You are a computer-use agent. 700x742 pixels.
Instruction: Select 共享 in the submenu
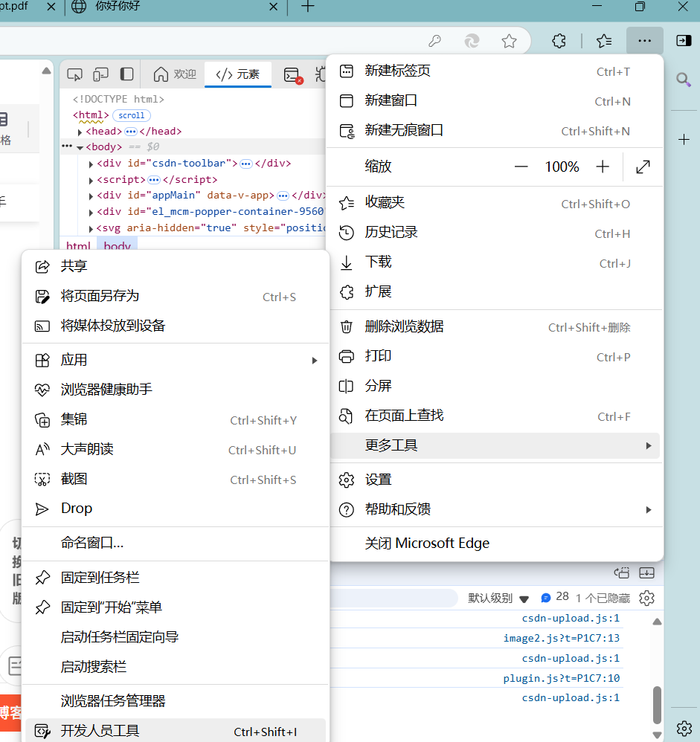click(x=176, y=266)
